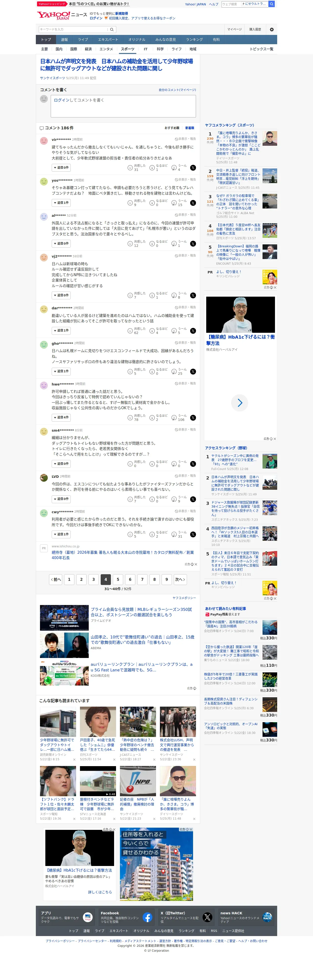Click 非表示・報告 on hwe******** comment

[185, 384]
